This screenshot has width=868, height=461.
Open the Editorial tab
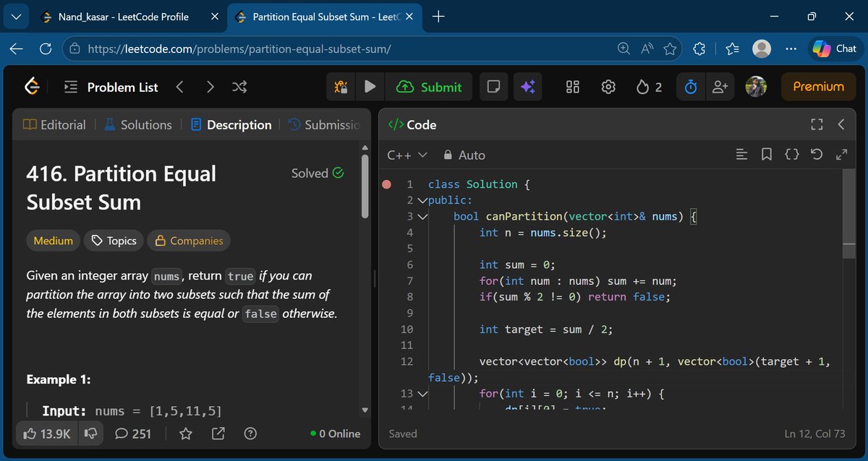61,124
